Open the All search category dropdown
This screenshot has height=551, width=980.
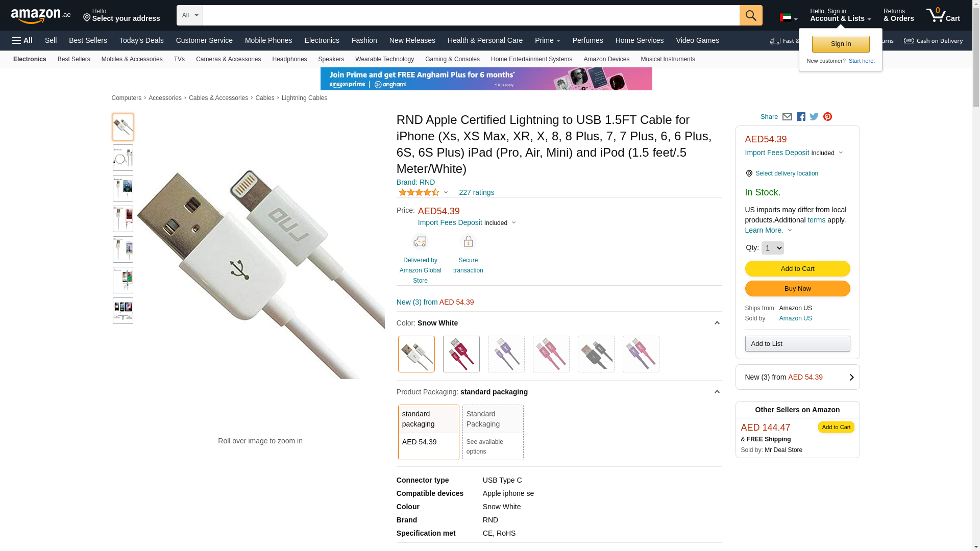click(189, 15)
